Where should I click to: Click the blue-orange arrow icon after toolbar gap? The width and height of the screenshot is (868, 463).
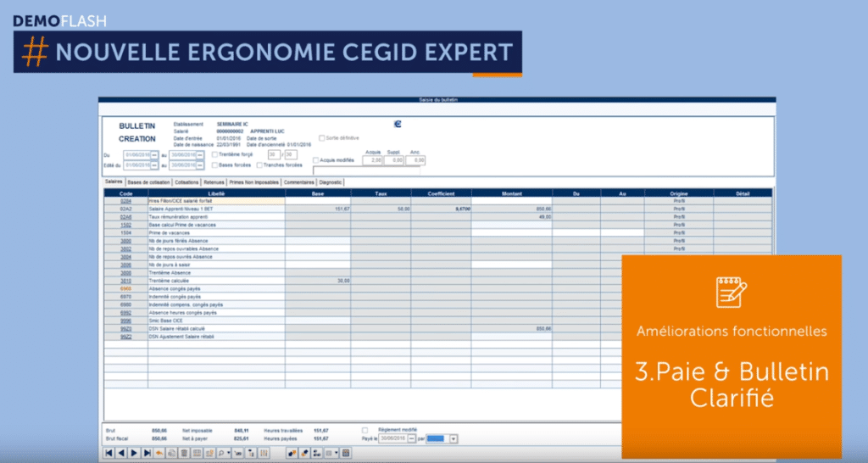point(292,453)
